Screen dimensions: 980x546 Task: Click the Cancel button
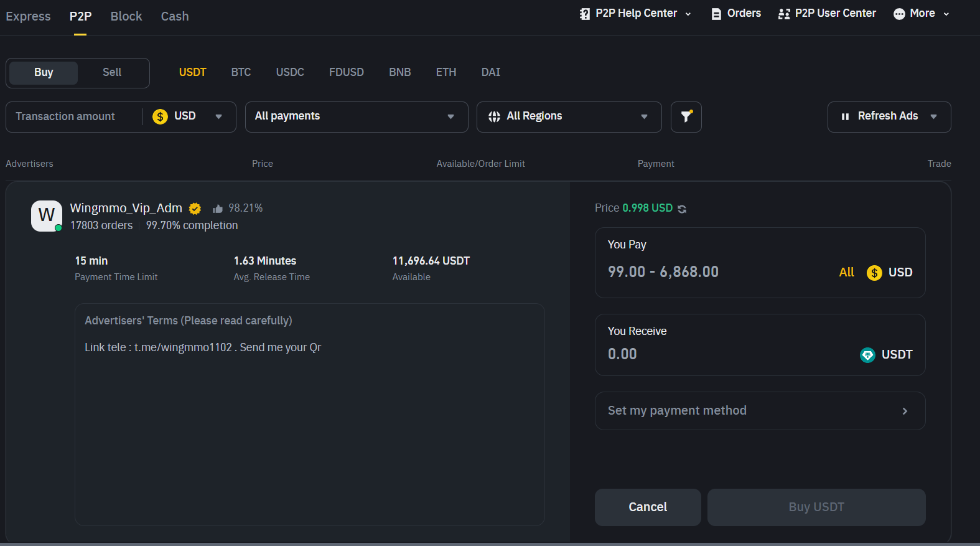point(648,507)
